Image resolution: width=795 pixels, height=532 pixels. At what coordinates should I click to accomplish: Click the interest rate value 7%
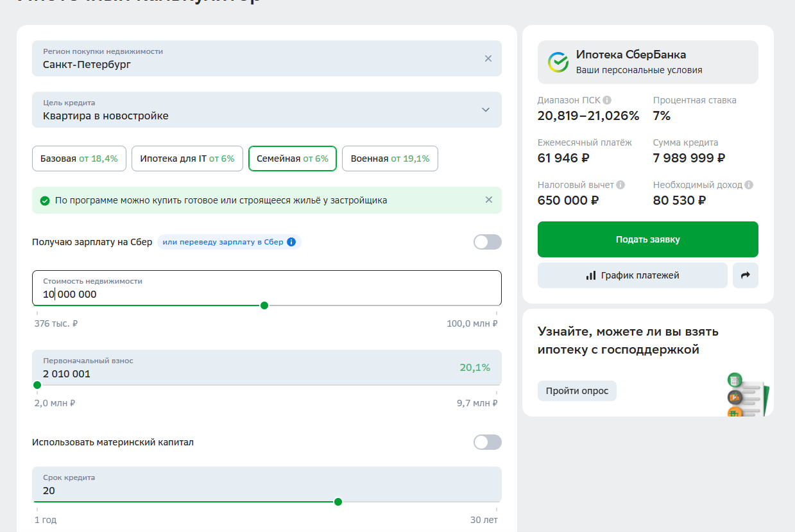coord(662,116)
